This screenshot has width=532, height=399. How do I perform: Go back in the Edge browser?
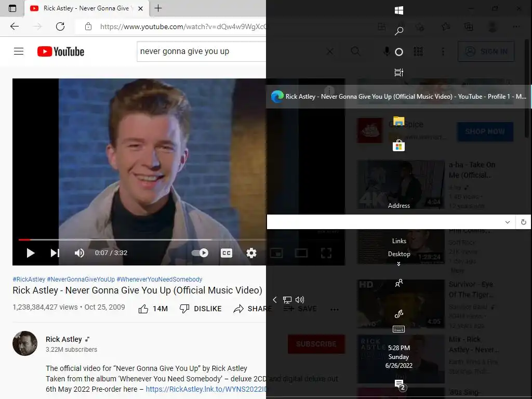(14, 26)
